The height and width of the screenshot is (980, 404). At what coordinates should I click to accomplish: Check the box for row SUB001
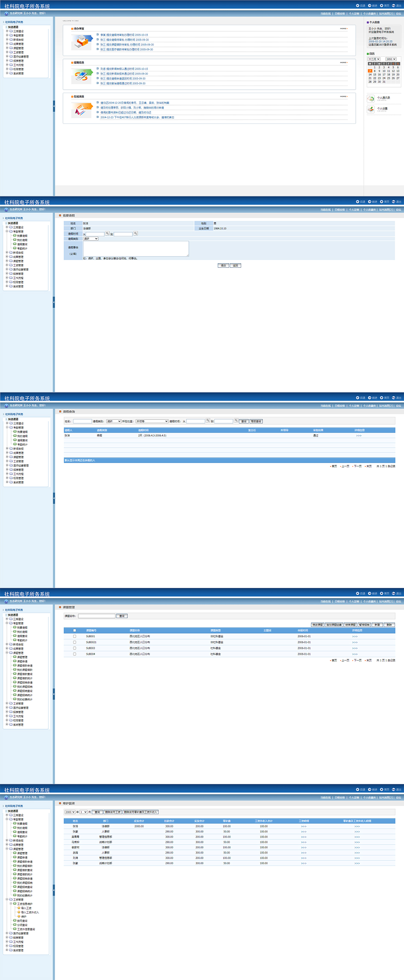click(74, 636)
